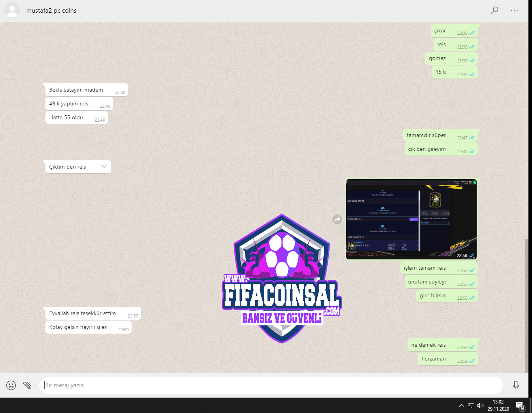The width and height of the screenshot is (532, 413).
Task: Select message 'Bekle satayım madem'
Action: click(x=87, y=90)
